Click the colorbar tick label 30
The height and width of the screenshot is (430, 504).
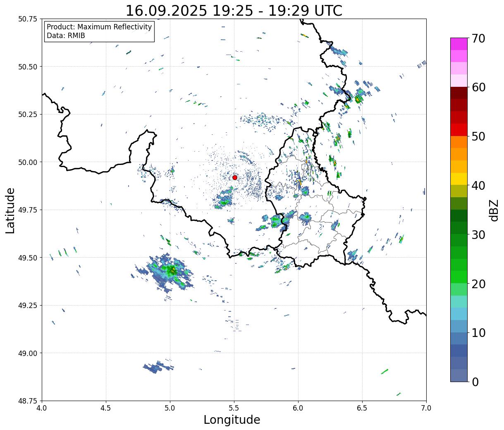point(478,235)
